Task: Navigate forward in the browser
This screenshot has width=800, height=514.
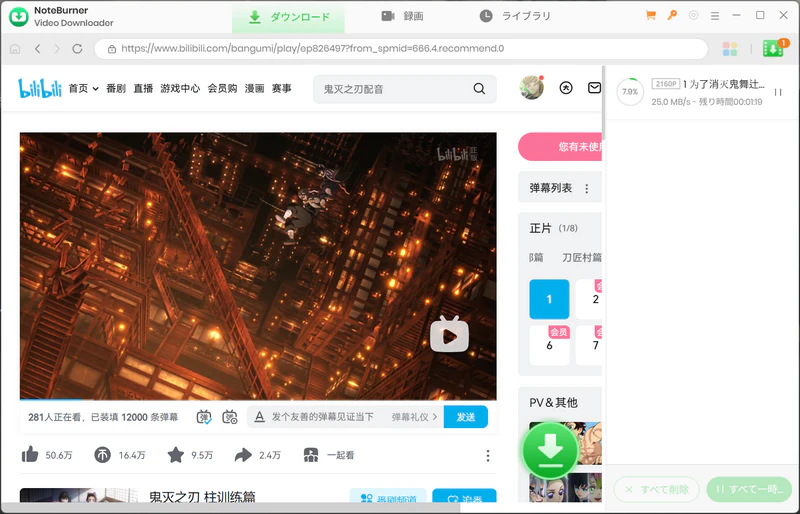Action: [x=57, y=48]
